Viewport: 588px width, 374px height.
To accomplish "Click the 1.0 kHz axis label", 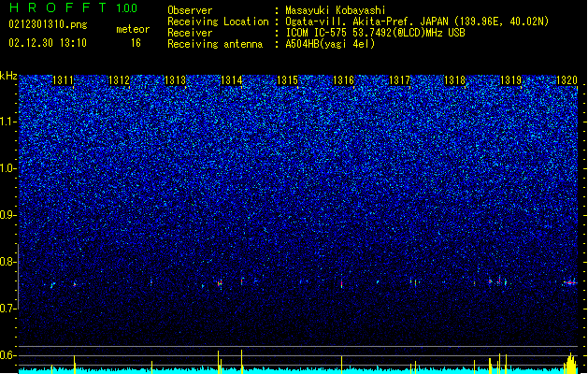I will coord(7,168).
